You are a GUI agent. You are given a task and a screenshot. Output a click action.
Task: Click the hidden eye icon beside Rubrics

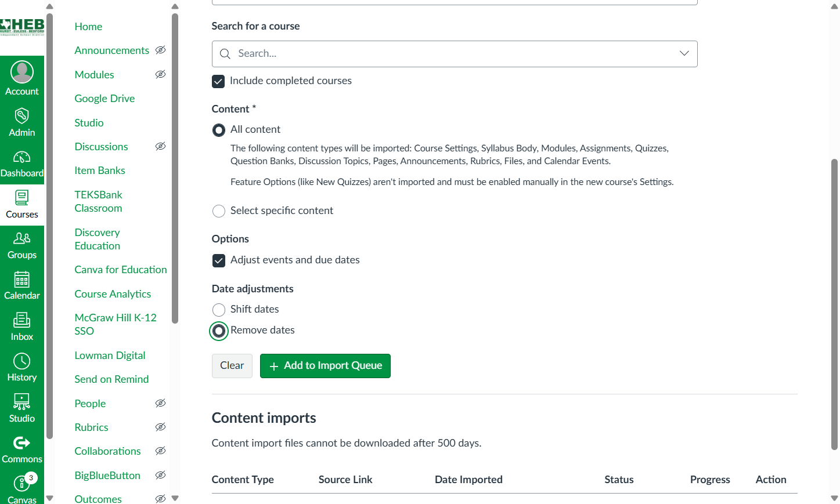[x=161, y=427]
